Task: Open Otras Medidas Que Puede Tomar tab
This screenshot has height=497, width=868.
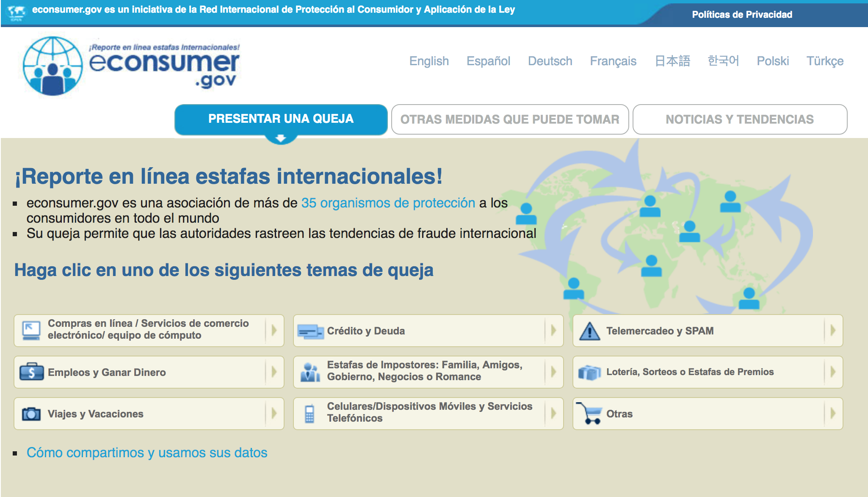Action: (x=510, y=119)
